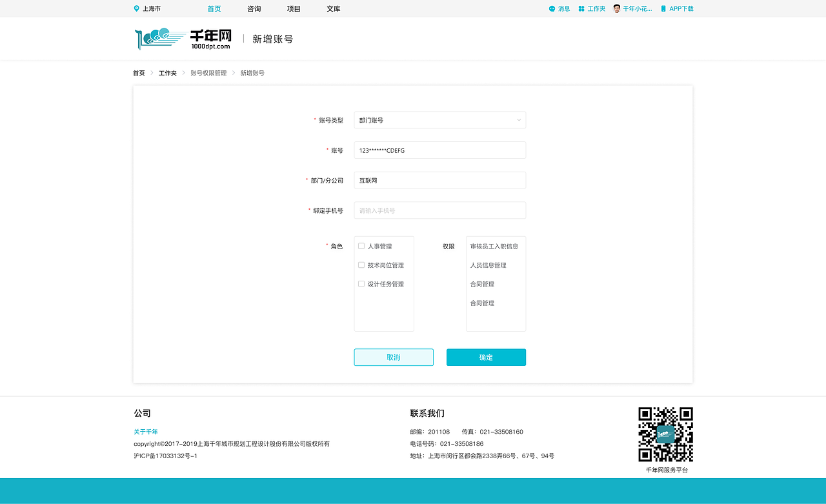
Task: Open the 咨询 nav tab
Action: (254, 9)
